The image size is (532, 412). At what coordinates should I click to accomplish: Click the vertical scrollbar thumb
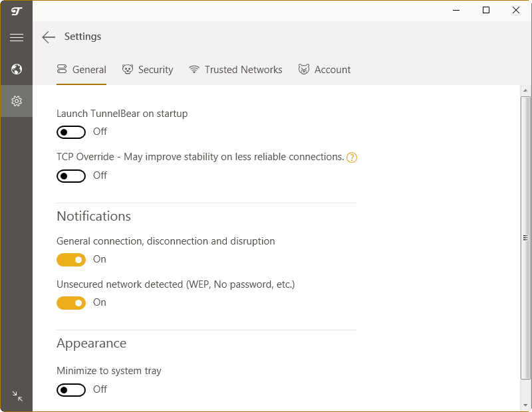coord(525,238)
